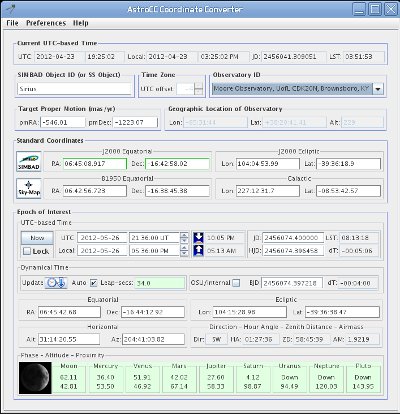Adjust the UTC time spinner arrows
Viewport: 400px width, 414px height.
[x=184, y=238]
